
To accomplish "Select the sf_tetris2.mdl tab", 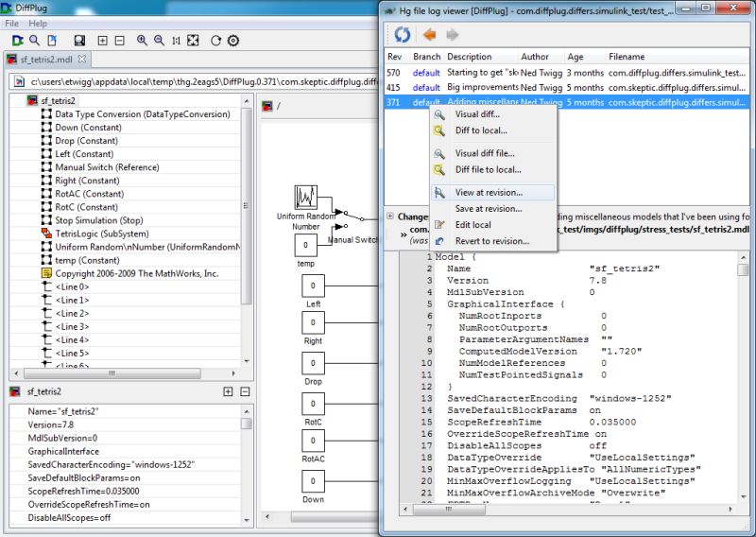I will click(45, 60).
